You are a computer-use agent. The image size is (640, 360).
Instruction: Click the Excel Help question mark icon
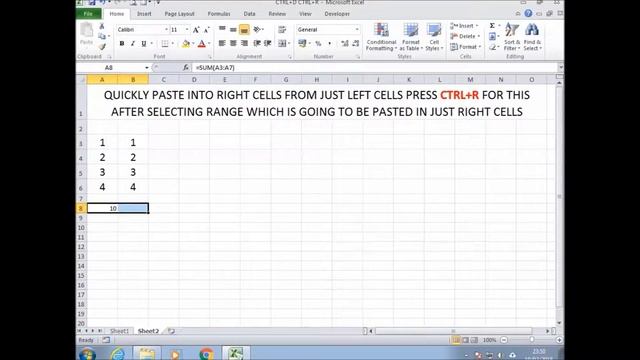click(x=528, y=13)
